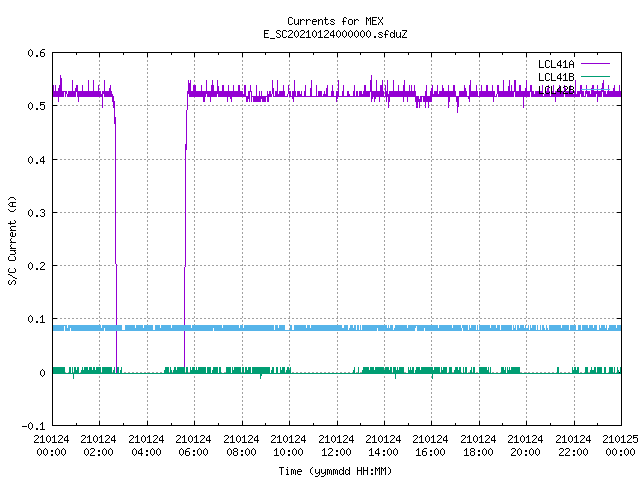Image resolution: width=640 pixels, height=480 pixels.
Task: Click the x-axis tick 210125 00:00
Action: (620, 446)
